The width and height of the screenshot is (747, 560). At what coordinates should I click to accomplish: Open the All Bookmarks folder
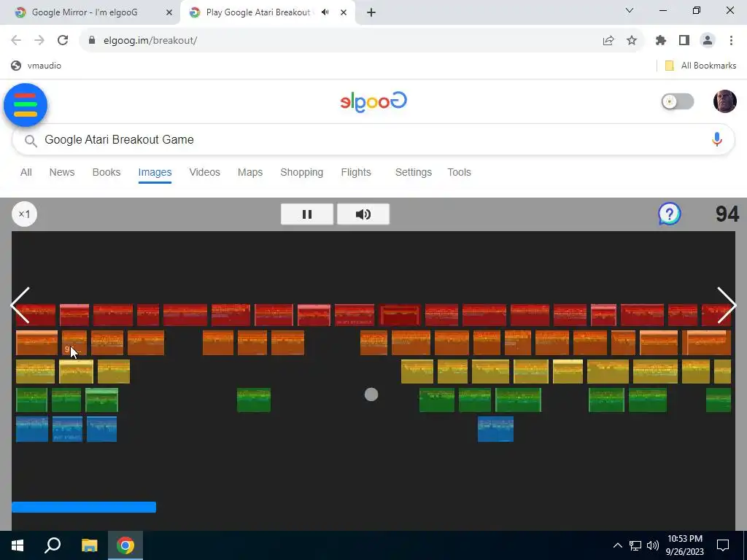[701, 66]
